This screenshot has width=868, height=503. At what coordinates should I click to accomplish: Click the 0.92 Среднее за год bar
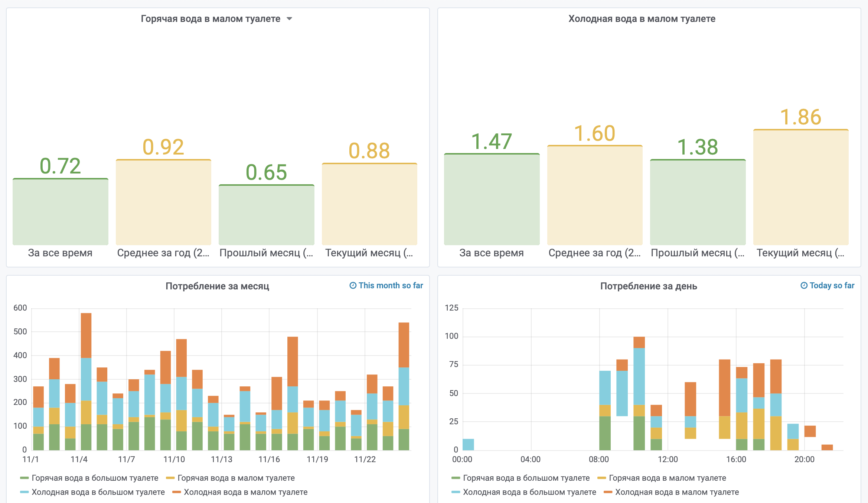[163, 202]
